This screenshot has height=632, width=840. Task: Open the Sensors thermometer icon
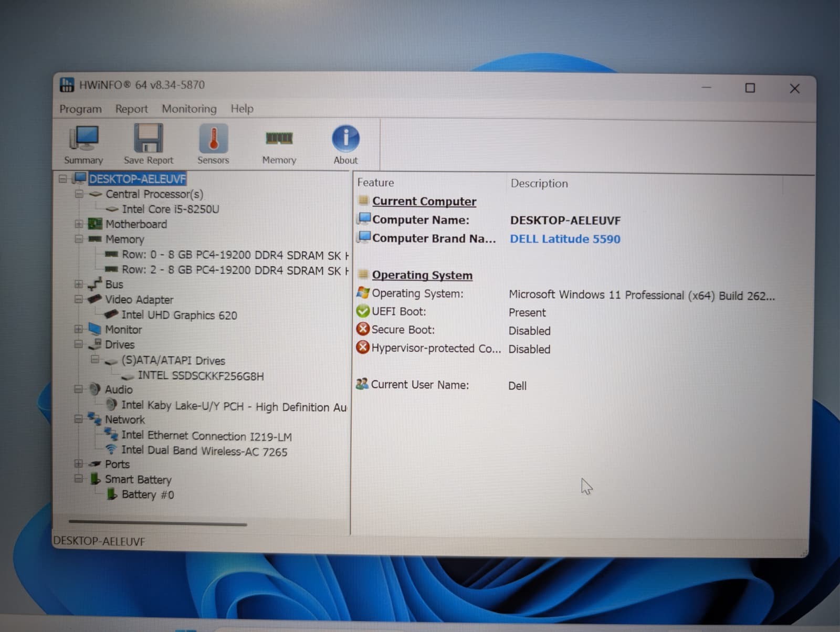213,138
